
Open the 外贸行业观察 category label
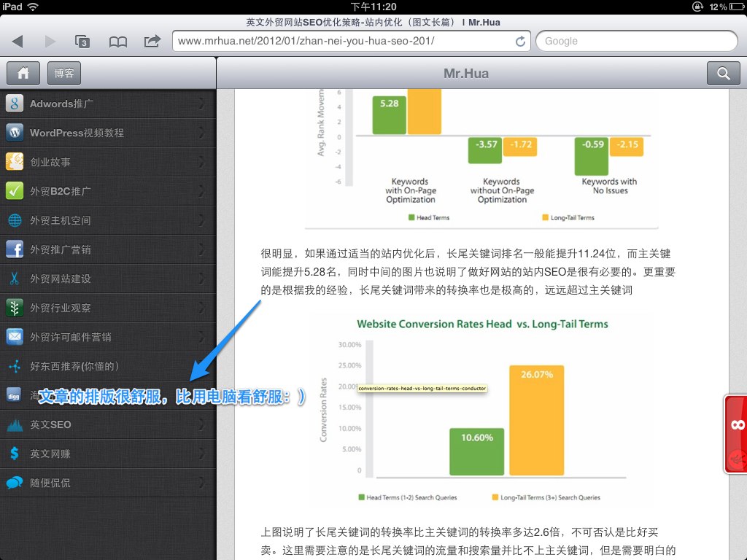(x=60, y=308)
